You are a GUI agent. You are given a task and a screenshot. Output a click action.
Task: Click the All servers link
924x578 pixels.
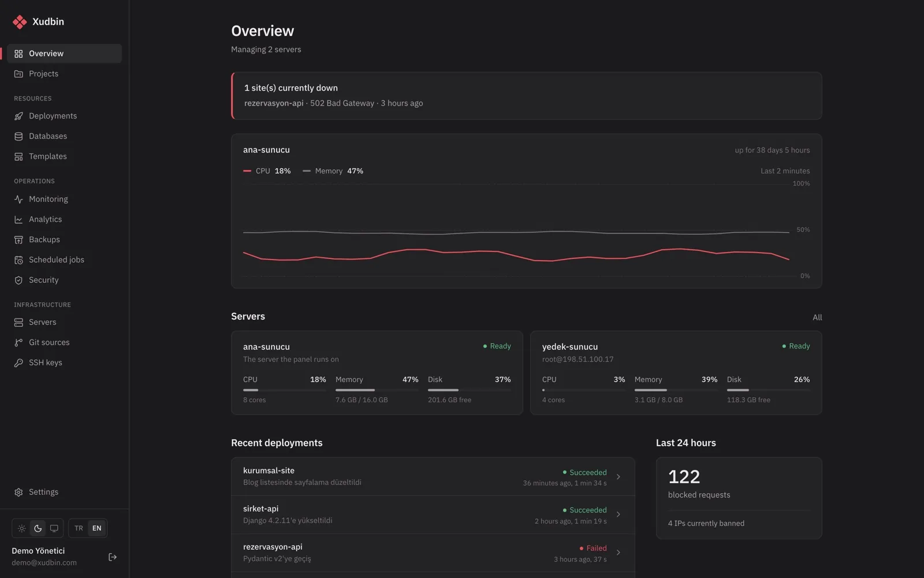817,317
